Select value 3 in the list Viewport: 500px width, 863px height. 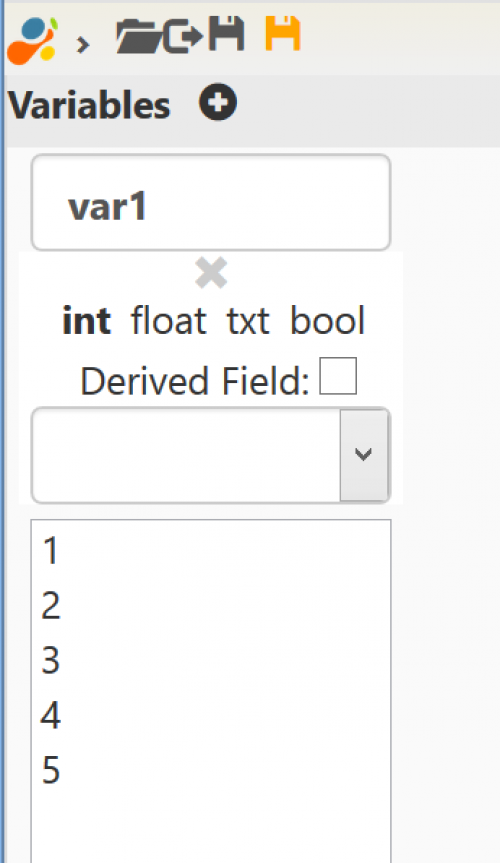click(x=211, y=660)
